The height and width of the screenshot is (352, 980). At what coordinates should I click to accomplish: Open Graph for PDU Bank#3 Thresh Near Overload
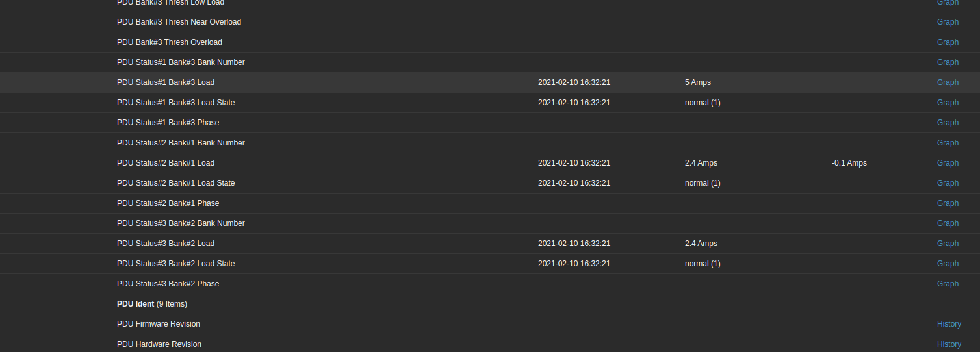coord(948,22)
